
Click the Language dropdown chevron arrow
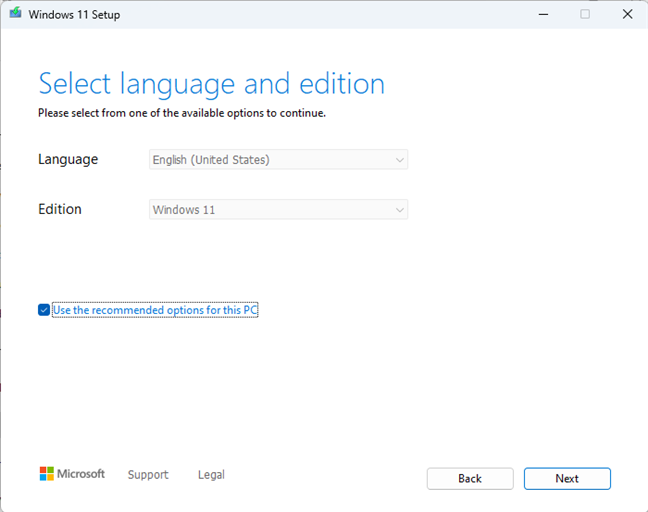coord(399,159)
